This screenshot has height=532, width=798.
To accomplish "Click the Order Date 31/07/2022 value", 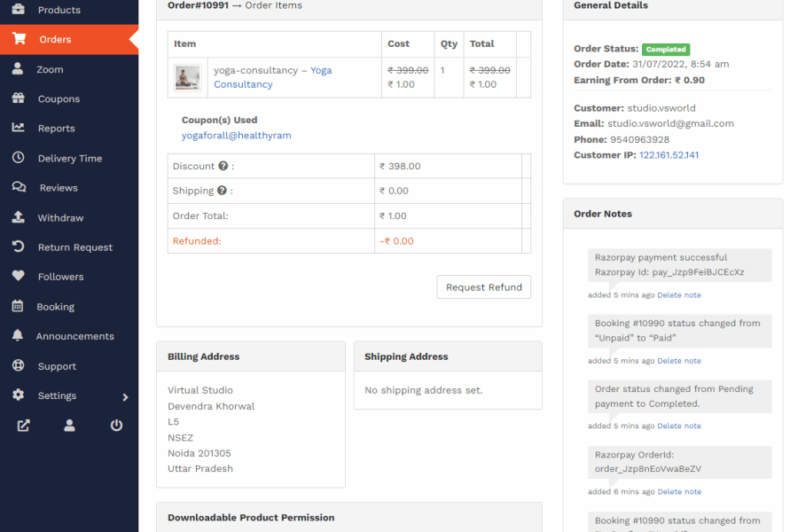I will 680,64.
